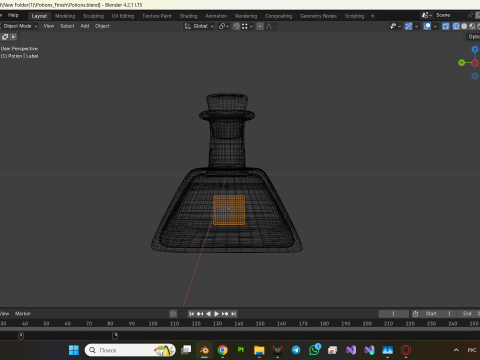Switch to the Modeling workspace tab
This screenshot has height=360, width=480.
[x=65, y=16]
